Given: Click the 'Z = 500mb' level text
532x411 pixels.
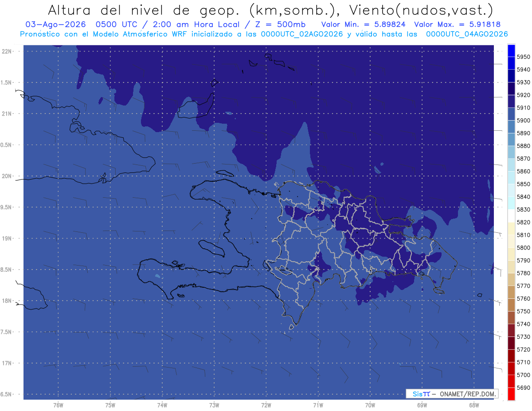Looking at the screenshot, I should tap(280, 24).
